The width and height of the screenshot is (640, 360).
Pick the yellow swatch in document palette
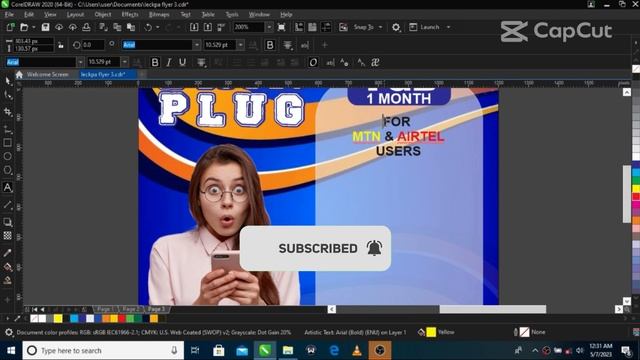point(58,318)
